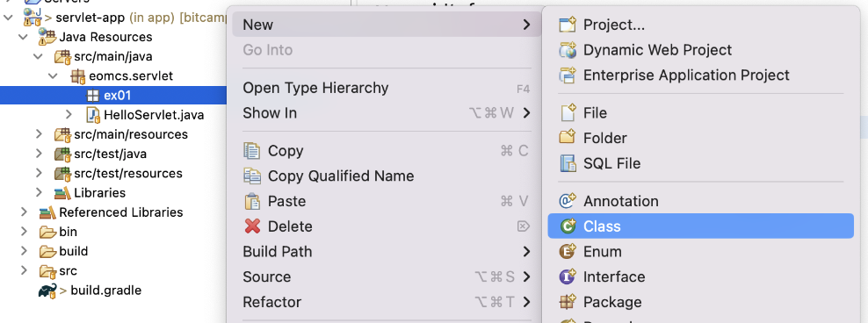Click the Libraries books icon

pyautogui.click(x=62, y=192)
